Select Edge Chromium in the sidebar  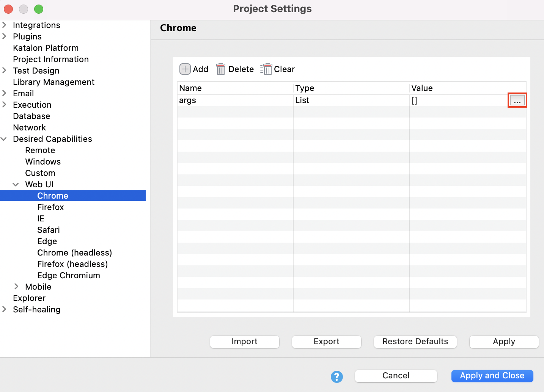pos(69,275)
